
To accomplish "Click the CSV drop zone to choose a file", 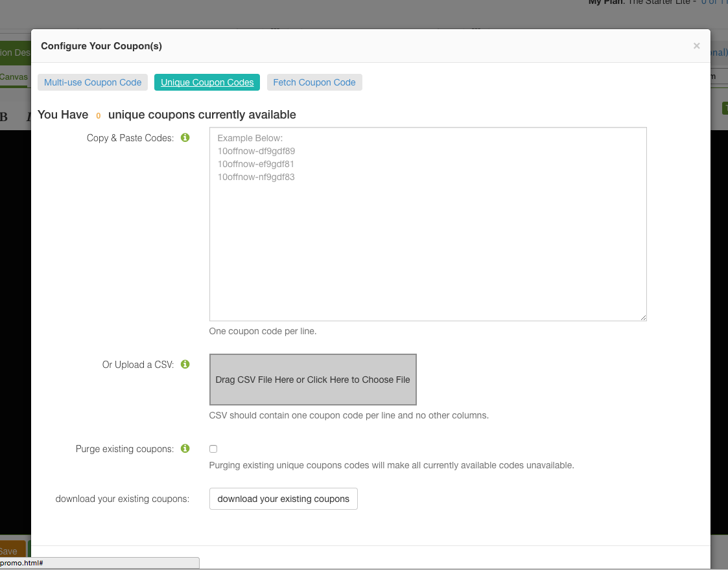I will pos(312,380).
